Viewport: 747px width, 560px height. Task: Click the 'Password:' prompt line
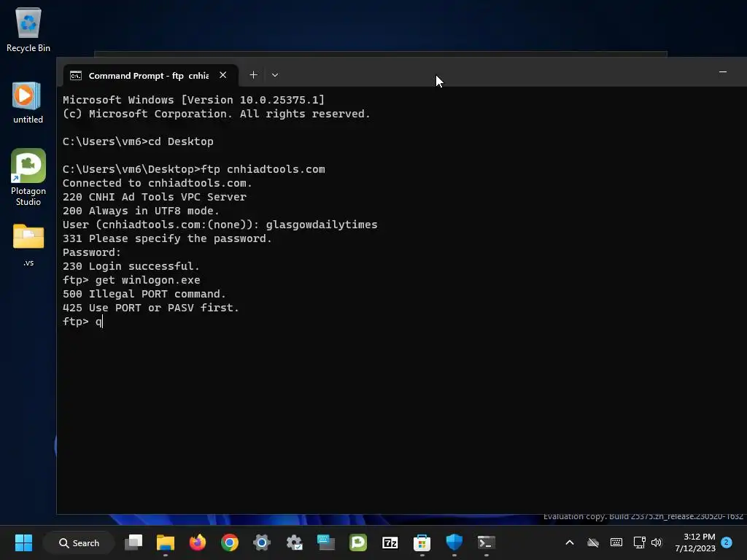click(92, 252)
